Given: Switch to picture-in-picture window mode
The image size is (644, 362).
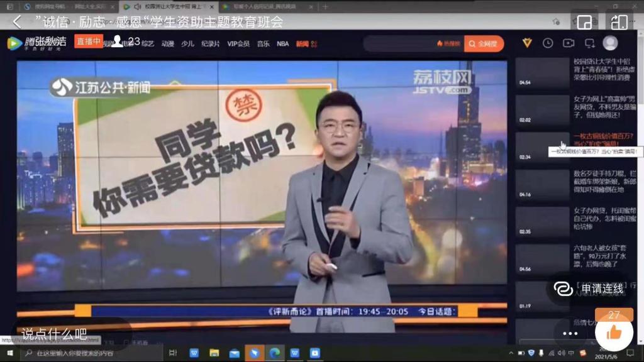Looking at the screenshot, I should [584, 22].
